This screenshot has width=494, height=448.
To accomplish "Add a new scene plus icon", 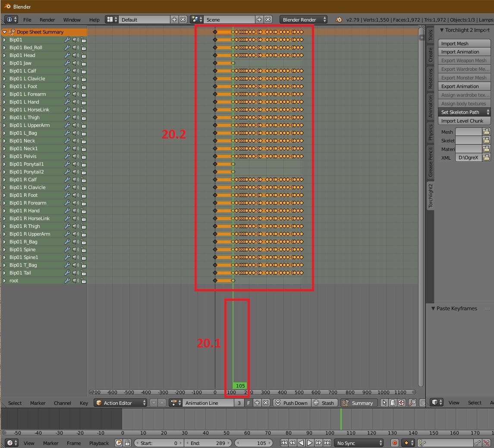I will (259, 19).
